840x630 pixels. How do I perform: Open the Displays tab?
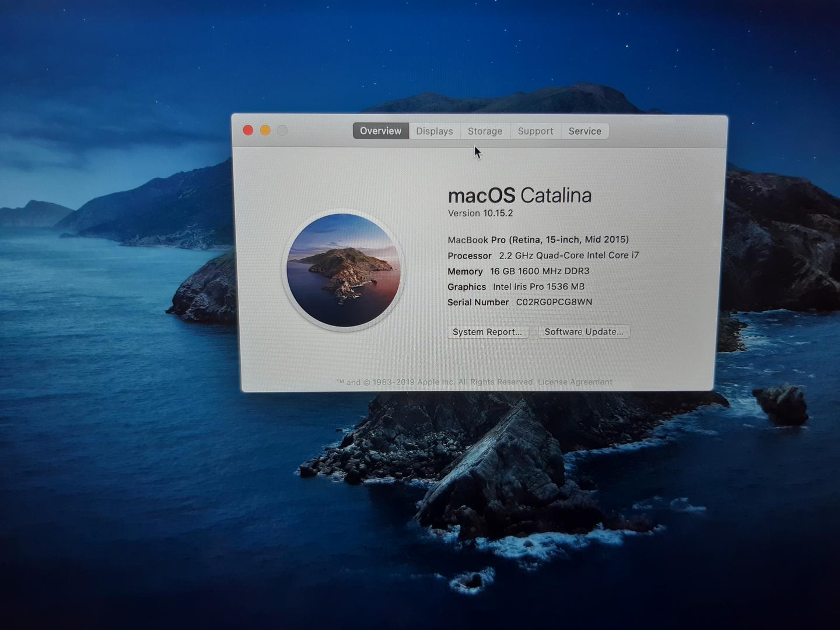(x=435, y=131)
